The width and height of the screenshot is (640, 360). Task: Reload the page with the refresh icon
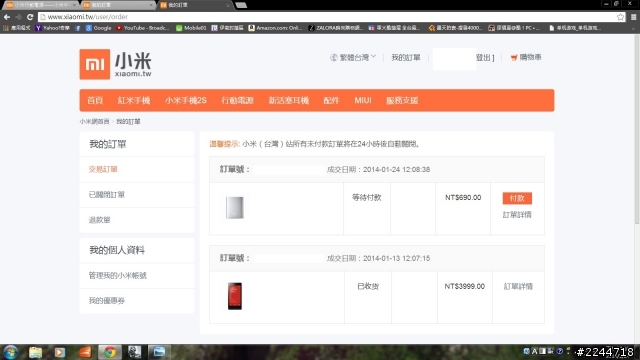[30, 17]
